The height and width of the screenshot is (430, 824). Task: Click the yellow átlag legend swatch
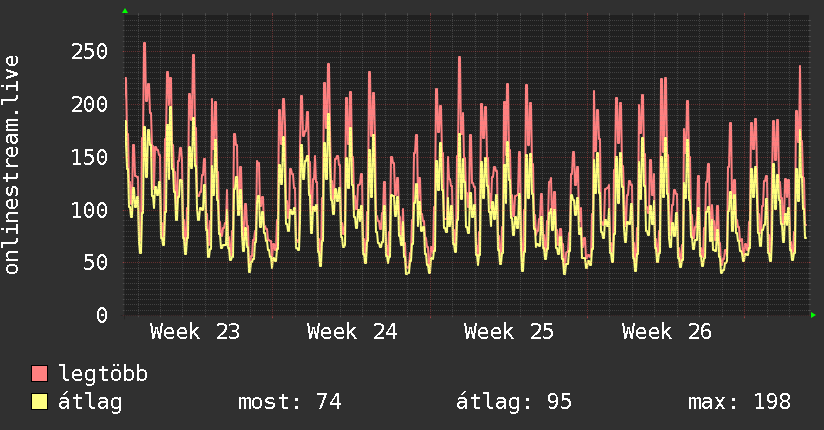pos(39,402)
